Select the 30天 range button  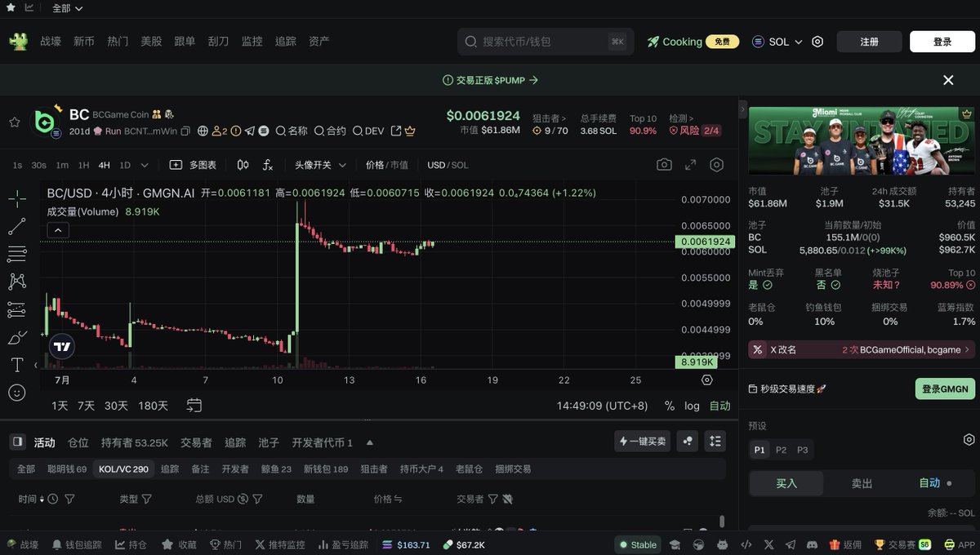tap(116, 406)
